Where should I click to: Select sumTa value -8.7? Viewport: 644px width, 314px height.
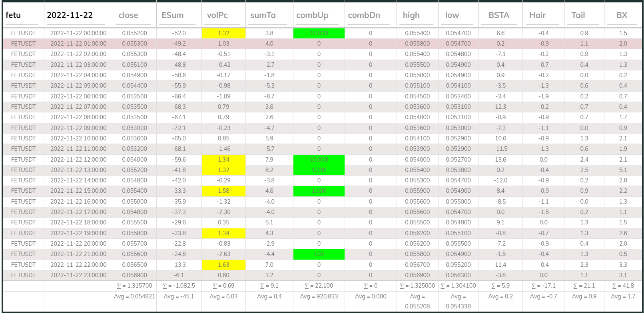click(x=269, y=96)
